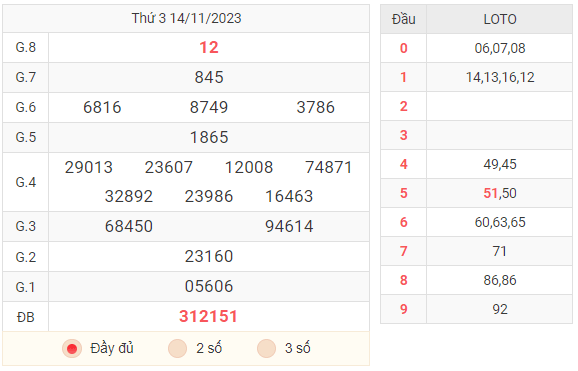Click the LOTO column header
Image resolution: width=578 pixels, height=371 pixels.
click(500, 19)
